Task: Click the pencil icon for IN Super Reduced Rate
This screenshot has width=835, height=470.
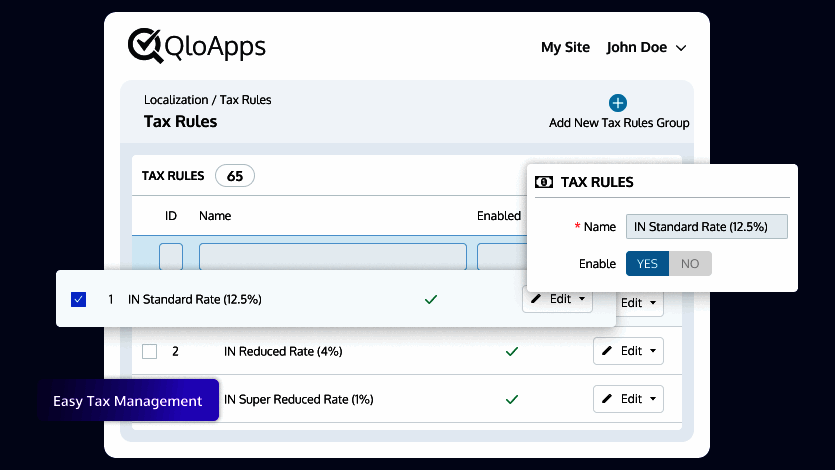Action: tap(607, 399)
